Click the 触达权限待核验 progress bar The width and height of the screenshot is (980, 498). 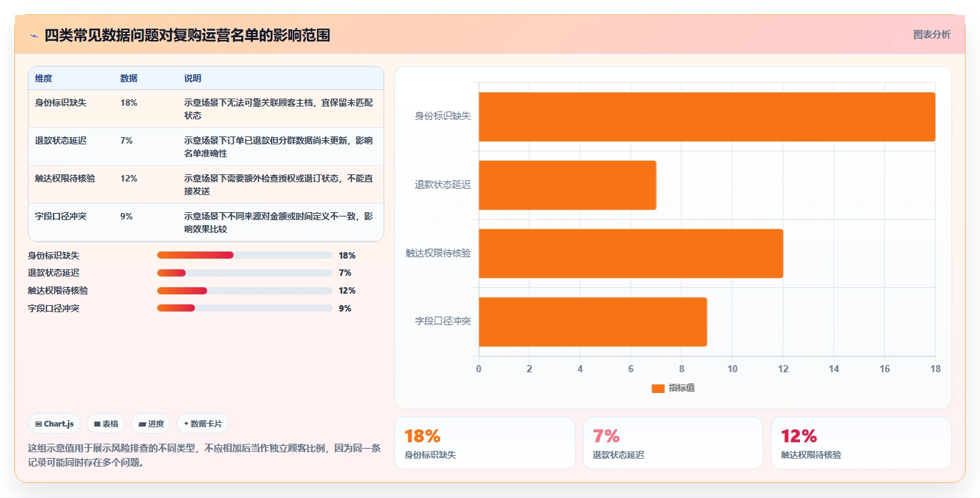(245, 291)
